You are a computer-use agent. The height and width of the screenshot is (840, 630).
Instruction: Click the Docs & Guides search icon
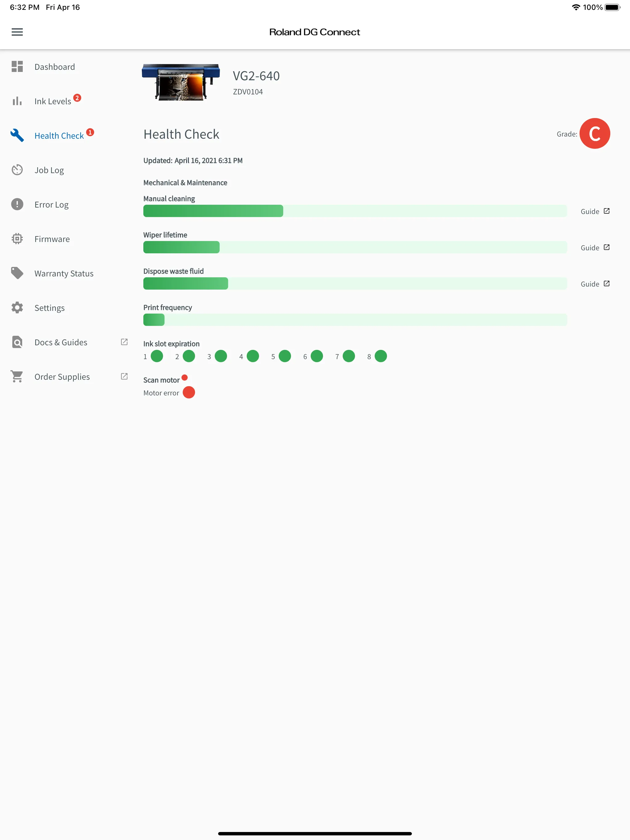[x=17, y=342]
